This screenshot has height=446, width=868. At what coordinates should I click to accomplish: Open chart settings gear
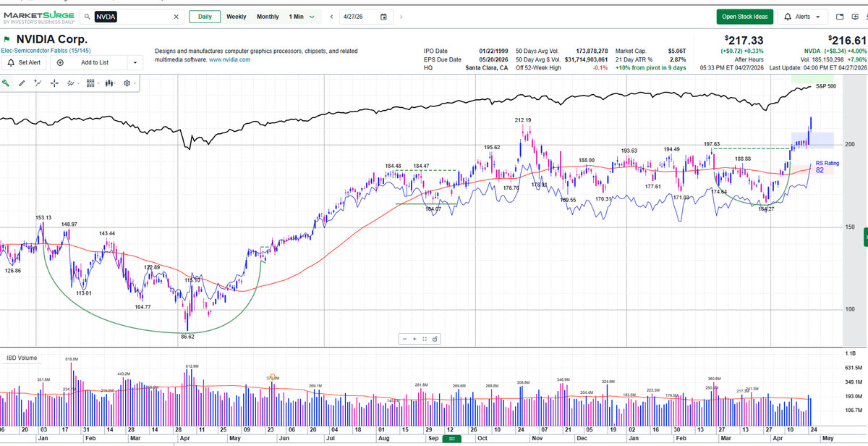127,83
